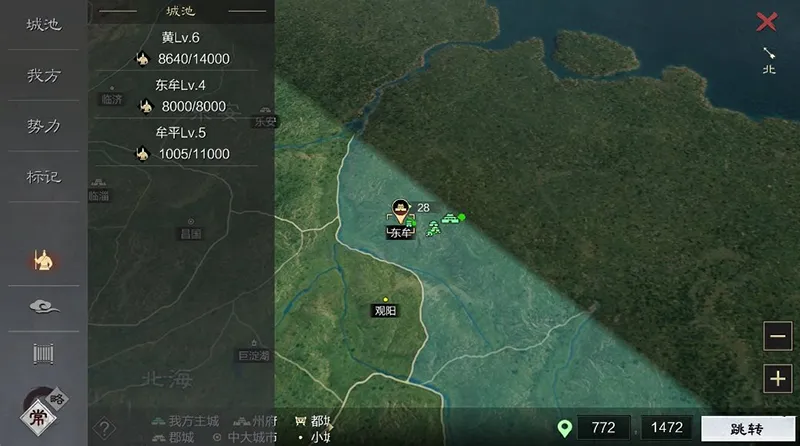Close the map with red X
The width and height of the screenshot is (800, 446).
pos(767,21)
